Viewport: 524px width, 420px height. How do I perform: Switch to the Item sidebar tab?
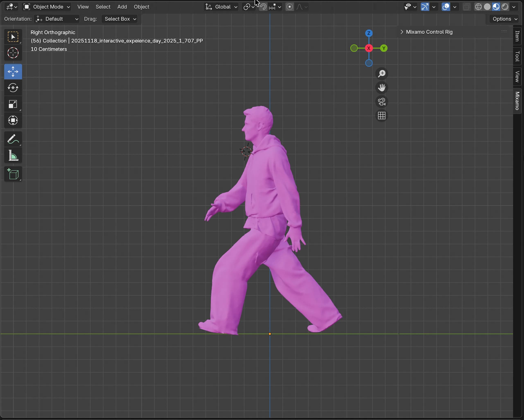[x=517, y=36]
